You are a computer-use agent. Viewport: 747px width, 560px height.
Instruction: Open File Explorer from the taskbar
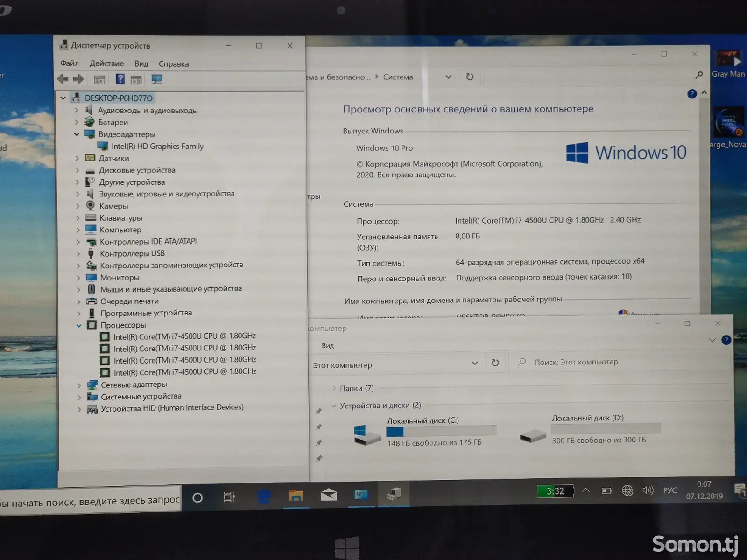(x=296, y=496)
